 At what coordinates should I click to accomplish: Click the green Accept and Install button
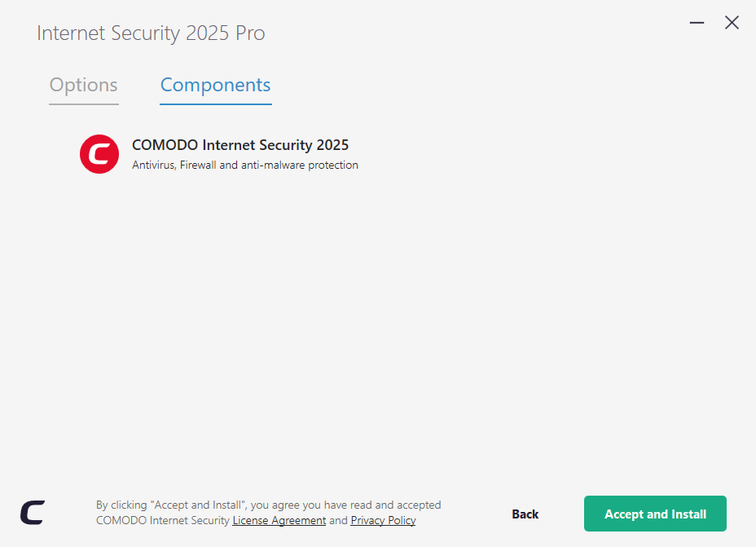tap(655, 514)
